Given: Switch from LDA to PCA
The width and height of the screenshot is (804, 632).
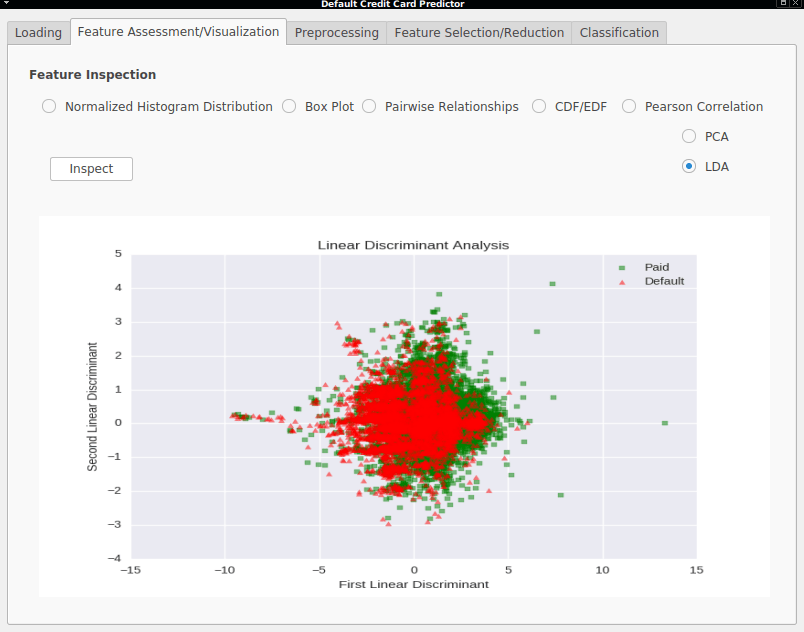Looking at the screenshot, I should [x=688, y=137].
